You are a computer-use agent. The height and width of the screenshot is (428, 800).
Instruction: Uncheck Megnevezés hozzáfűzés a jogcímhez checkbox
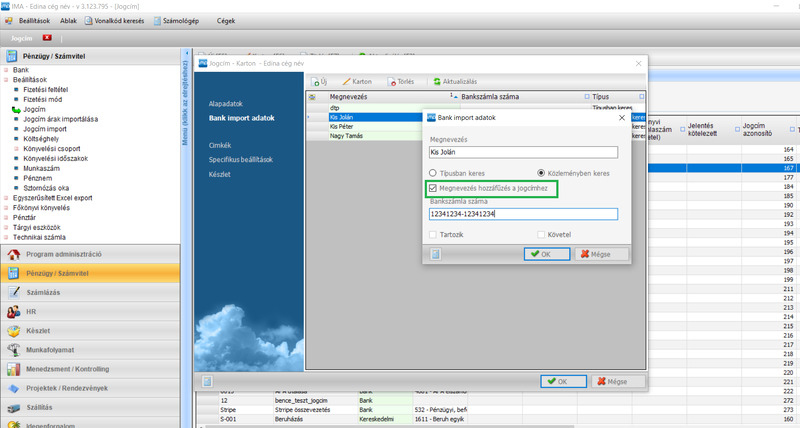[433, 188]
